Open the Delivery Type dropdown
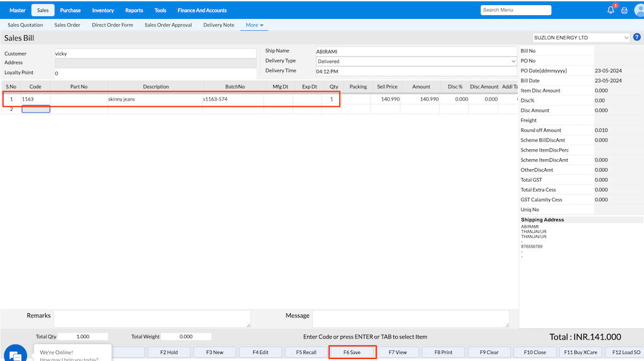Image resolution: width=644 pixels, height=361 pixels. click(x=416, y=61)
